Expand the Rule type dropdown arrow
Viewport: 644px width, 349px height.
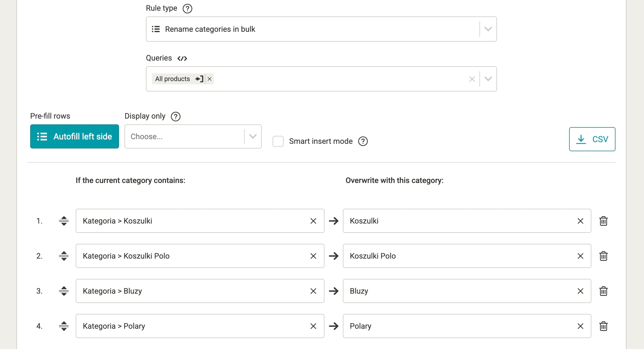point(488,29)
